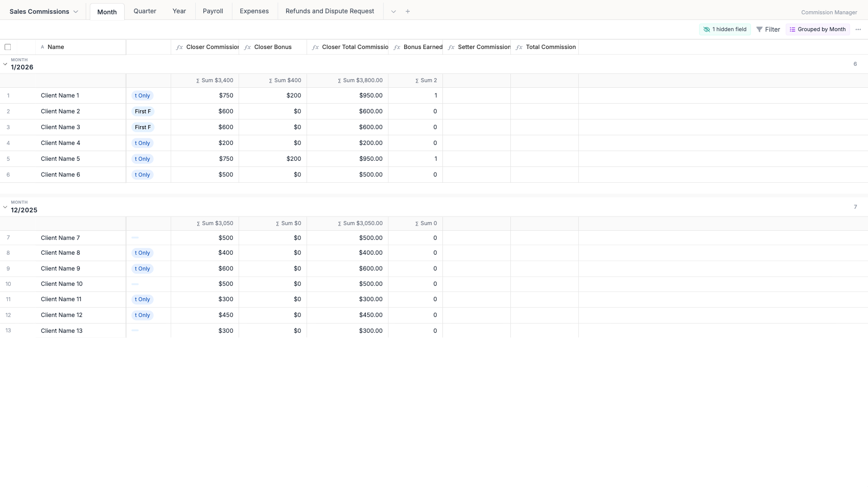Click the Closer Total Commission column header
This screenshot has height=487, width=868.
coord(347,47)
